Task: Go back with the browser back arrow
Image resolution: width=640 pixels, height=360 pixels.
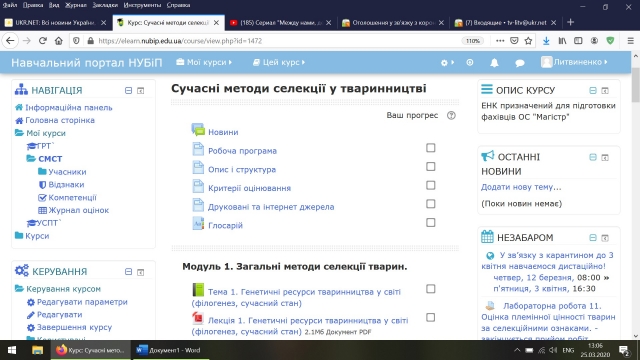Action: (x=10, y=41)
